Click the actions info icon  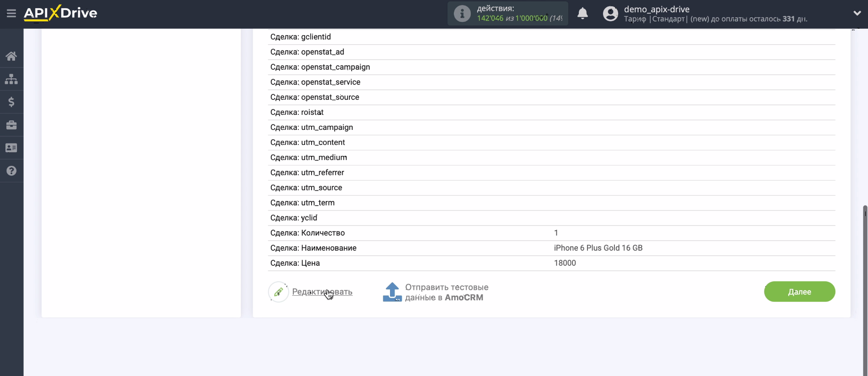[462, 14]
